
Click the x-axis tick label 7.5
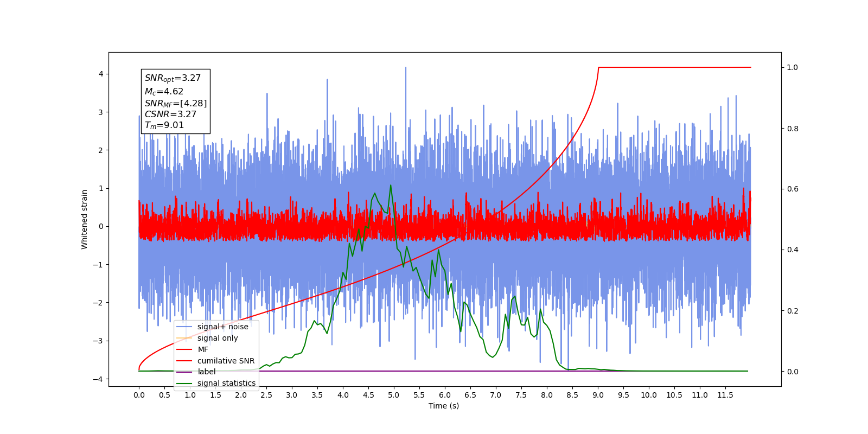(521, 395)
